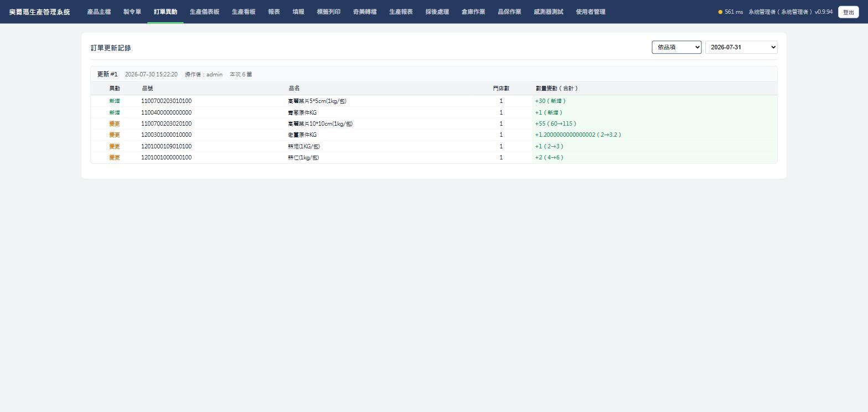This screenshot has height=412, width=868.
Task: Select item number 1100400000000000
Action: point(167,112)
